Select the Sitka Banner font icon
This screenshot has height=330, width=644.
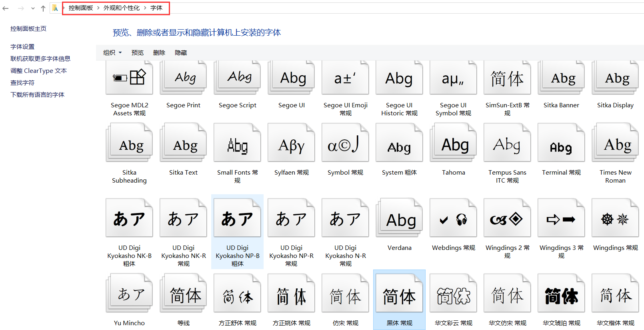[x=561, y=78]
